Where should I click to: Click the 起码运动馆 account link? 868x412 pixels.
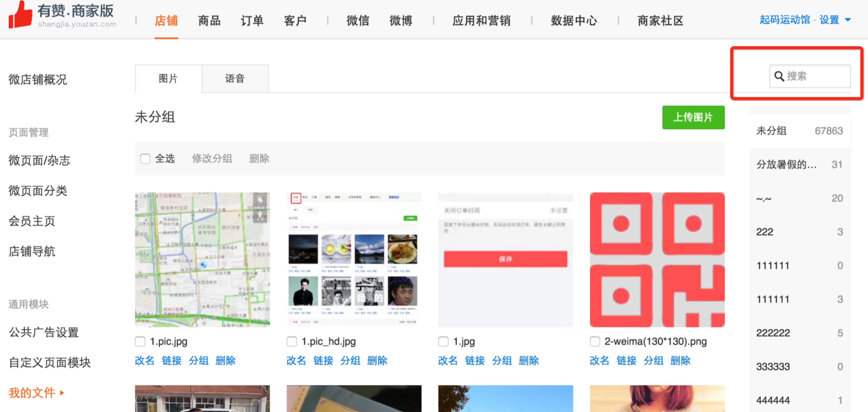click(x=784, y=20)
